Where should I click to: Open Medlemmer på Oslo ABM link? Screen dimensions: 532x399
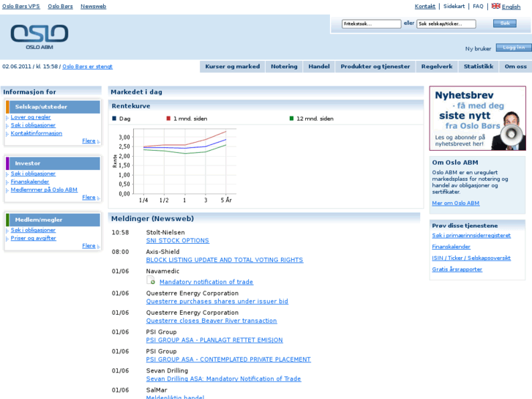pyautogui.click(x=44, y=190)
